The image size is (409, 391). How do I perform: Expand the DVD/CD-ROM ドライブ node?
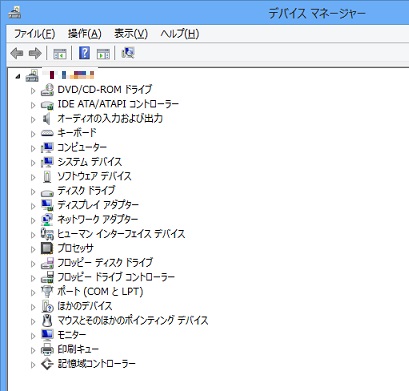click(33, 90)
